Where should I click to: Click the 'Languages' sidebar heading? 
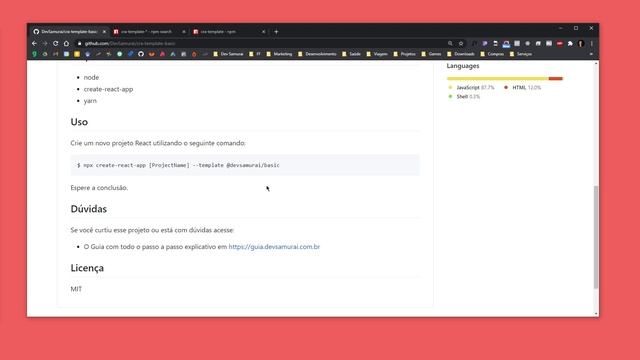click(463, 66)
